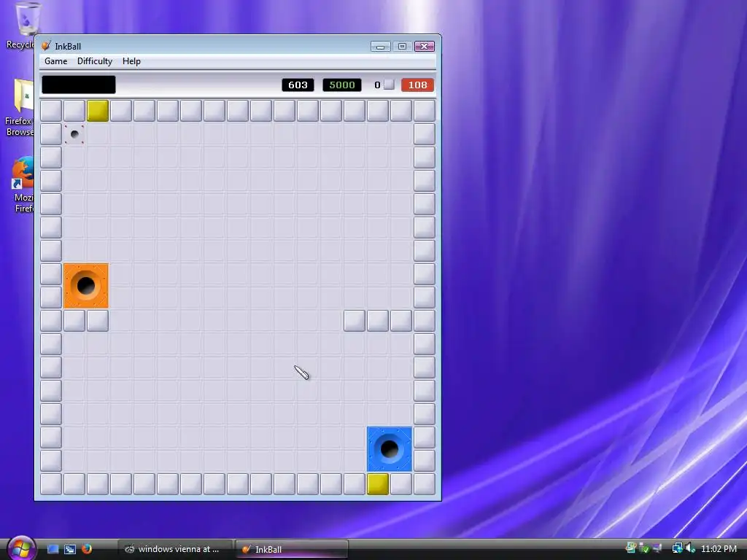Click the InkBall title bar icon

[x=46, y=46]
